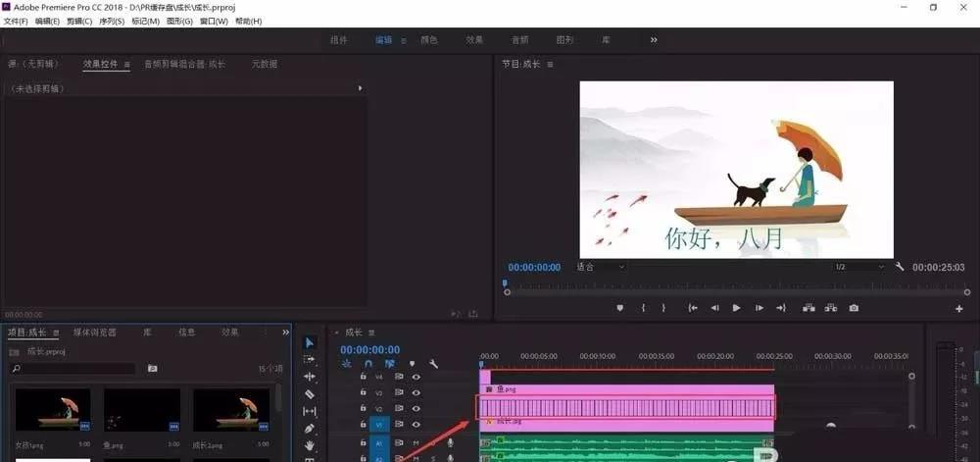Open the 图形(G) menu
The height and width of the screenshot is (462, 980).
coord(179,22)
